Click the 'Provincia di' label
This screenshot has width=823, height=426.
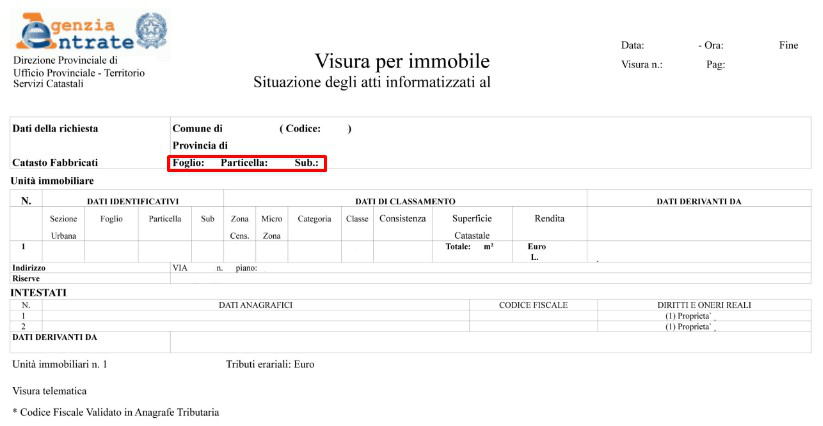point(200,145)
